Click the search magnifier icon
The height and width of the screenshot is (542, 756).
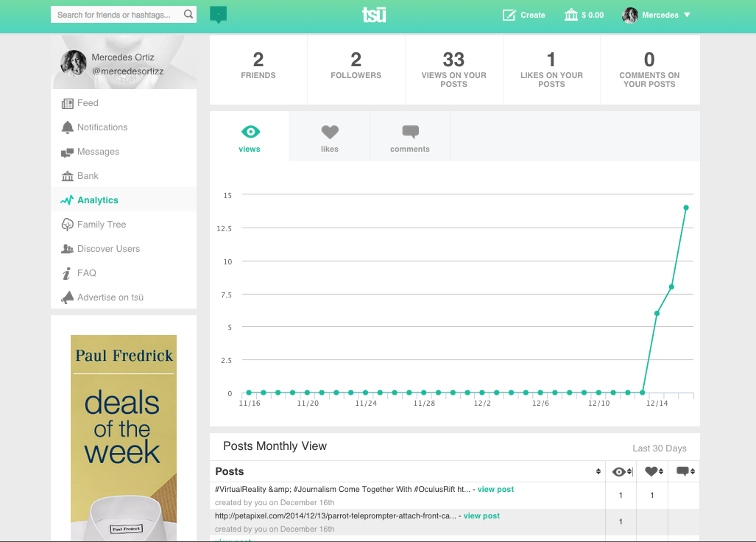[188, 15]
